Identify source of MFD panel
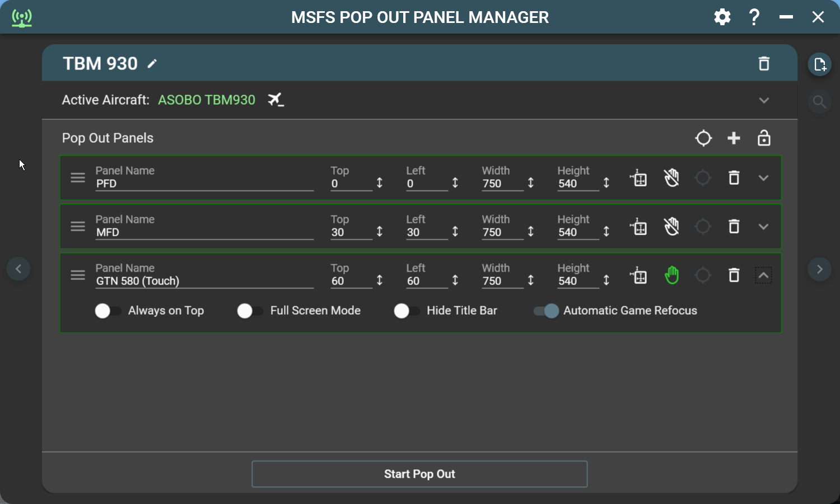 (702, 227)
